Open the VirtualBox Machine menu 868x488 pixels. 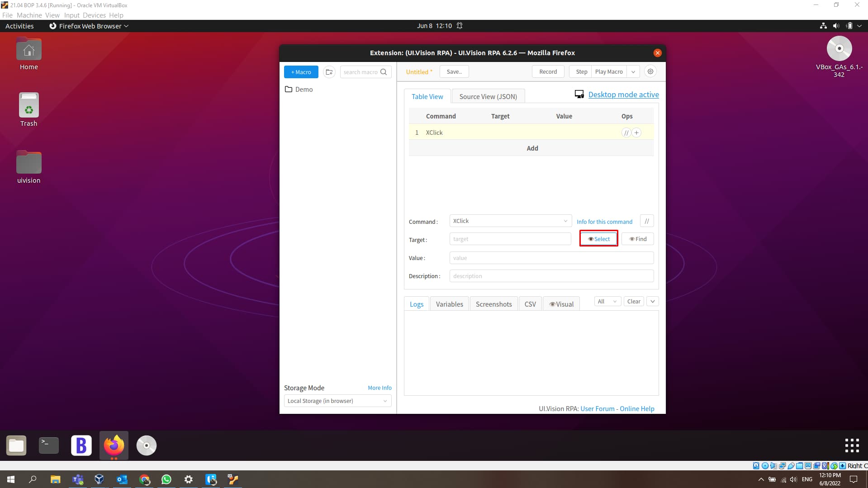point(29,15)
